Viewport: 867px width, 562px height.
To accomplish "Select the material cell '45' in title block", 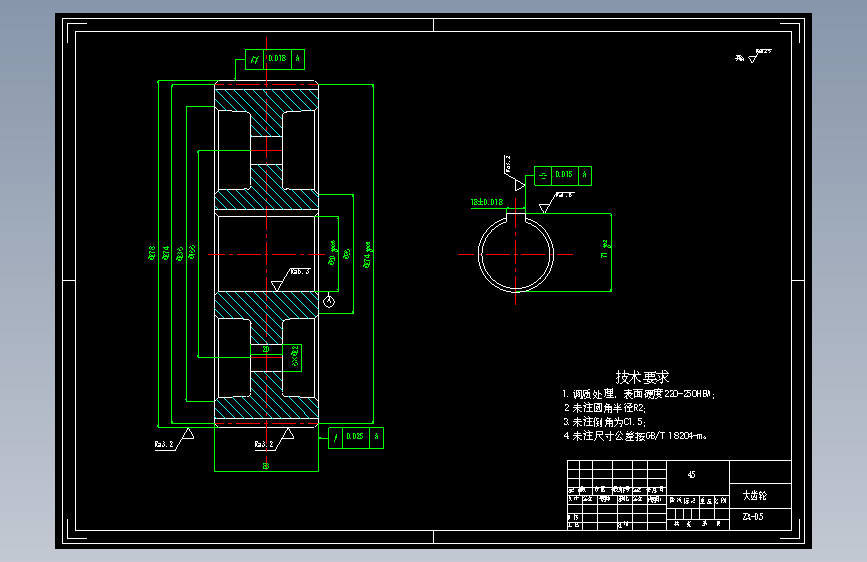I will [691, 475].
